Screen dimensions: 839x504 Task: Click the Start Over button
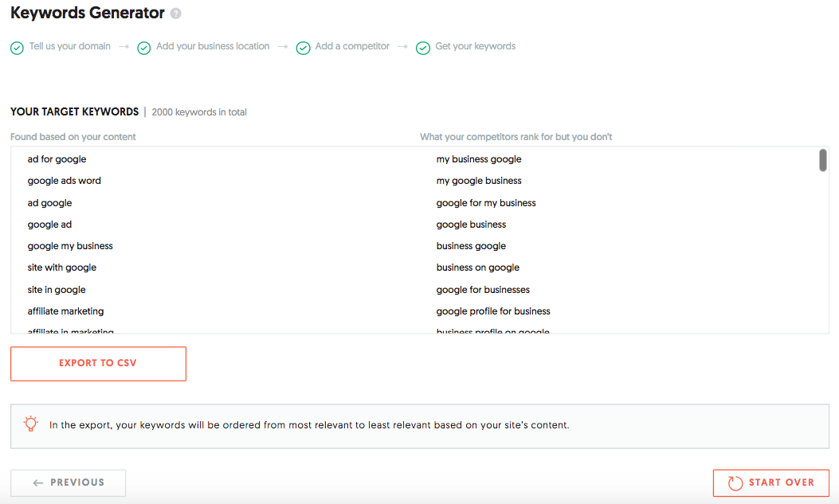(x=770, y=483)
